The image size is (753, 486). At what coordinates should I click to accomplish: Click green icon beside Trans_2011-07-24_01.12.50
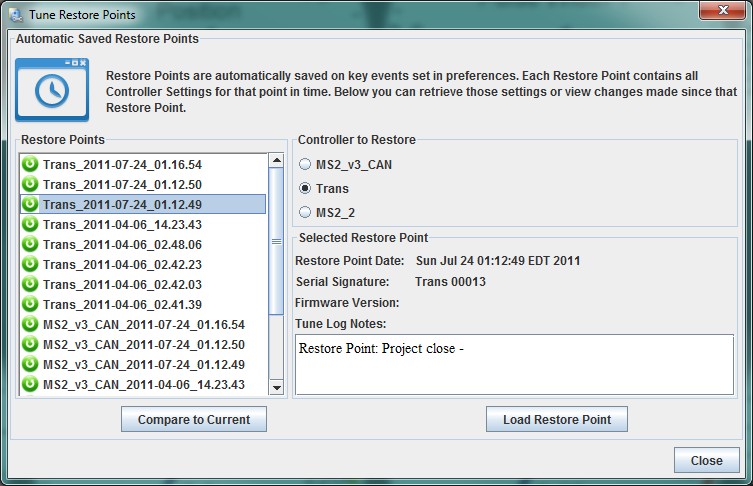[30, 184]
